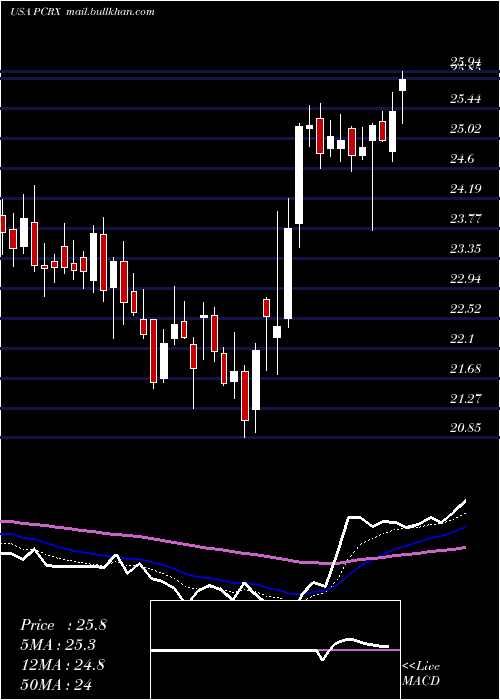
Task: Click the 23.35 price axis label
Action: click(x=465, y=249)
